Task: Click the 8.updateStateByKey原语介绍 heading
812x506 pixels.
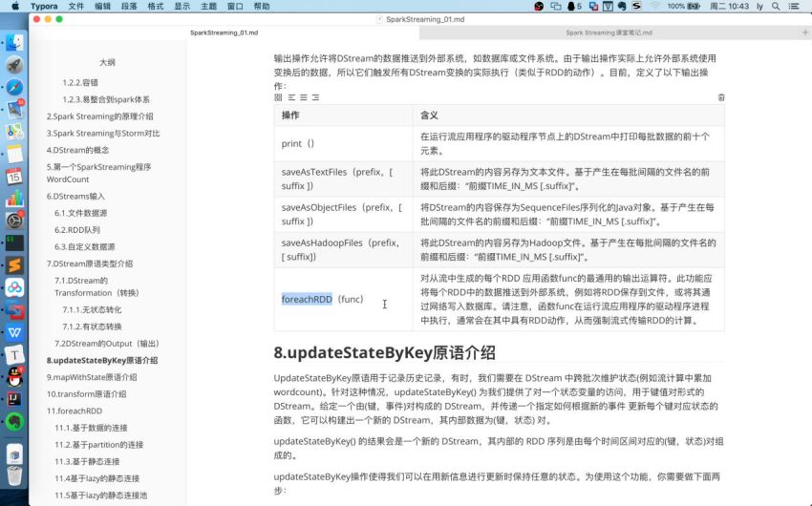Action: point(384,353)
